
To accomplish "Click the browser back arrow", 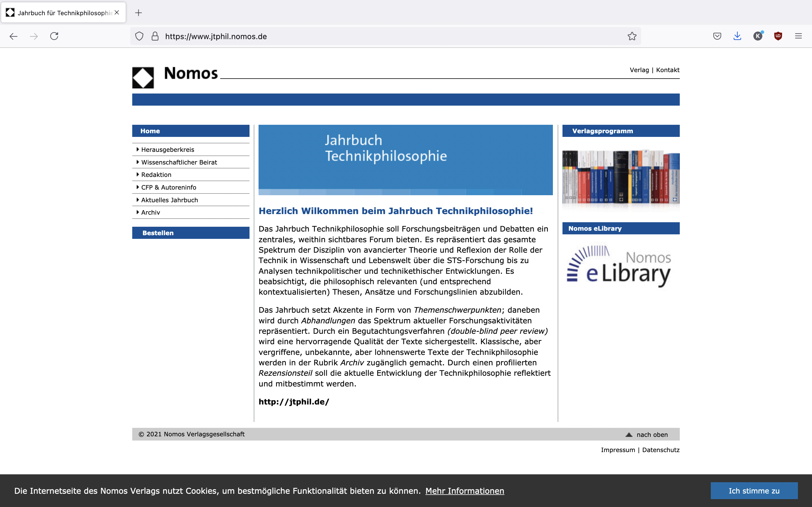I will click(x=14, y=36).
